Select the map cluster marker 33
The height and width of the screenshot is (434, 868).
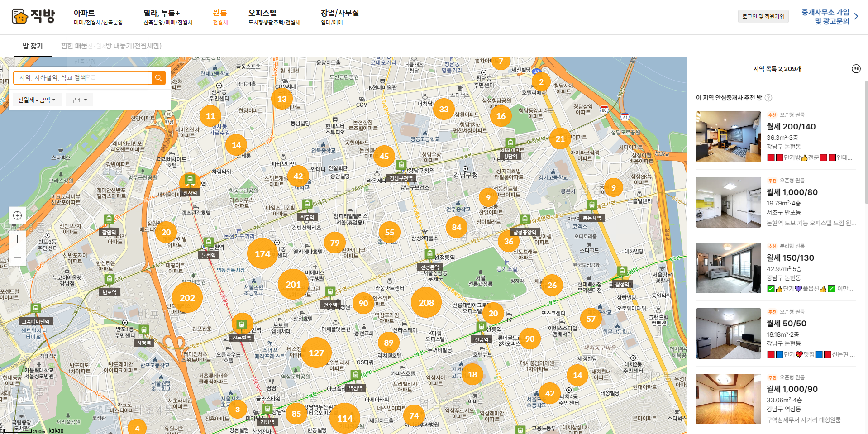click(444, 110)
